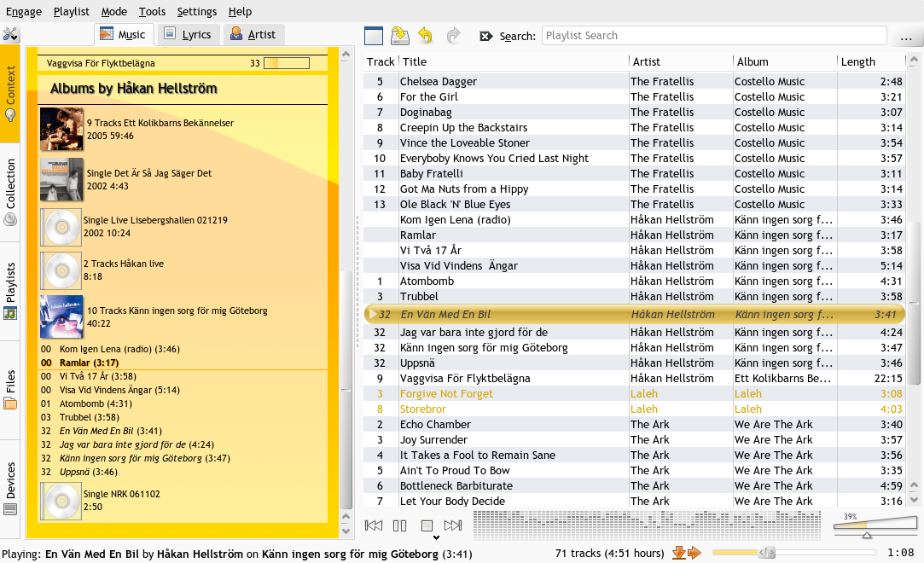Collapse Känn ingen sorg för mig Göteborg album
924x563 pixels.
point(177,316)
